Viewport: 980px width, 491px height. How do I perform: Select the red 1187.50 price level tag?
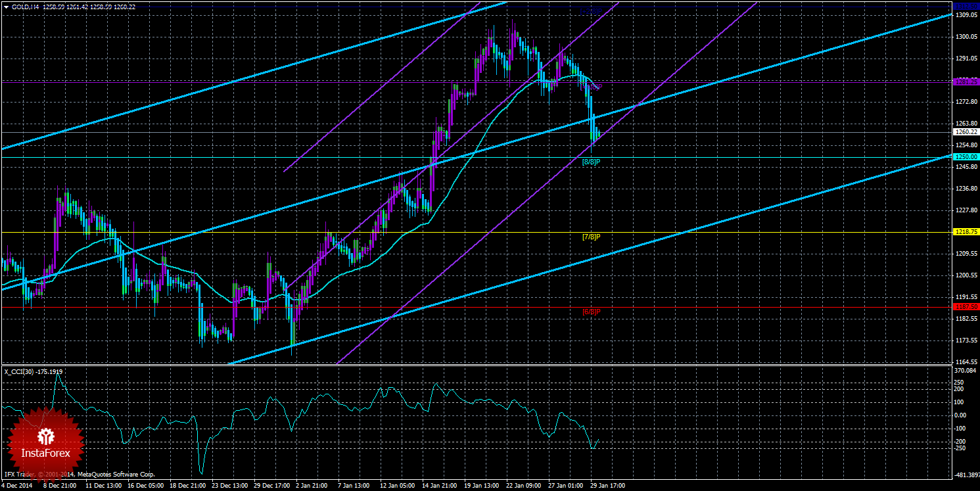pos(966,306)
